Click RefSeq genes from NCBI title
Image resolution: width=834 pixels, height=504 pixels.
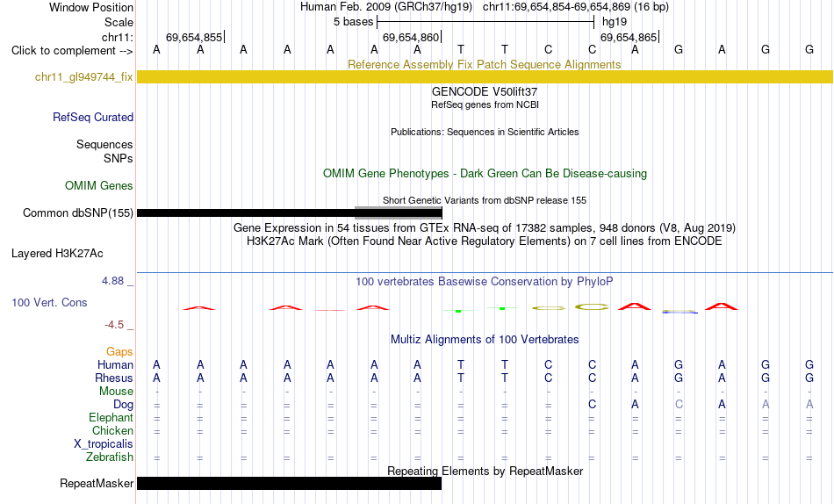click(485, 104)
